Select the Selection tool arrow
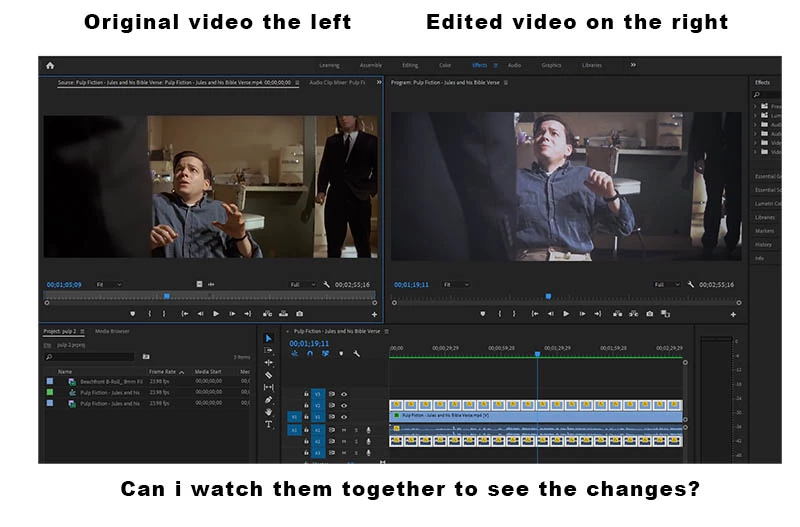Screen dimensions: 800x527 (x=269, y=338)
